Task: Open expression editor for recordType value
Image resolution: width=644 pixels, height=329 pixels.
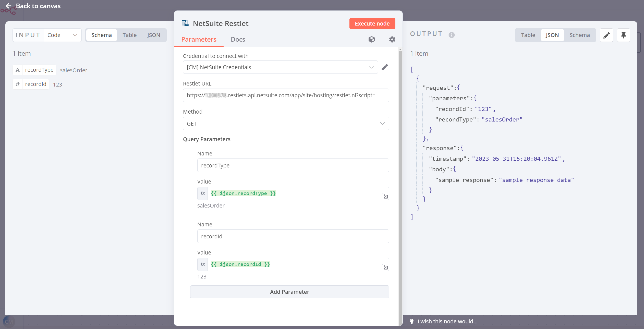Action: pos(386,197)
